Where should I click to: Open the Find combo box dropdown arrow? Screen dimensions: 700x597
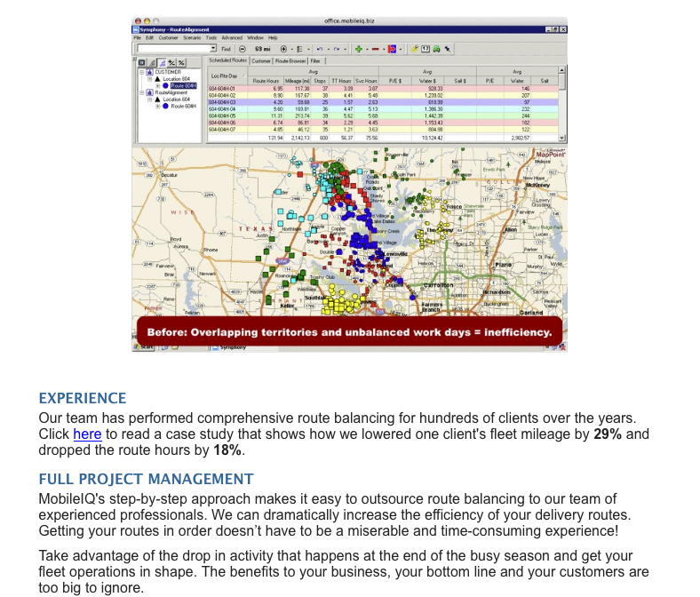pyautogui.click(x=211, y=48)
